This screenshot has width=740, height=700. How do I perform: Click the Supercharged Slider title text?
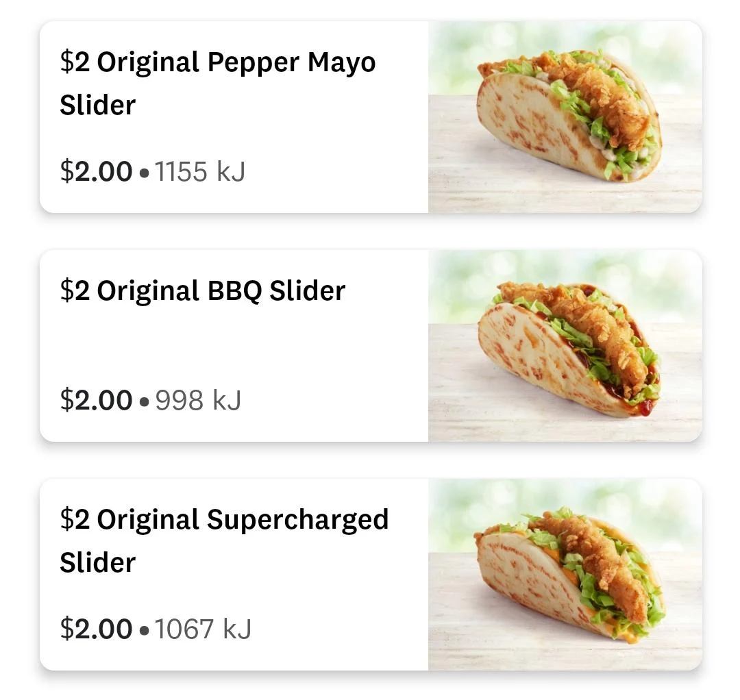pyautogui.click(x=224, y=518)
